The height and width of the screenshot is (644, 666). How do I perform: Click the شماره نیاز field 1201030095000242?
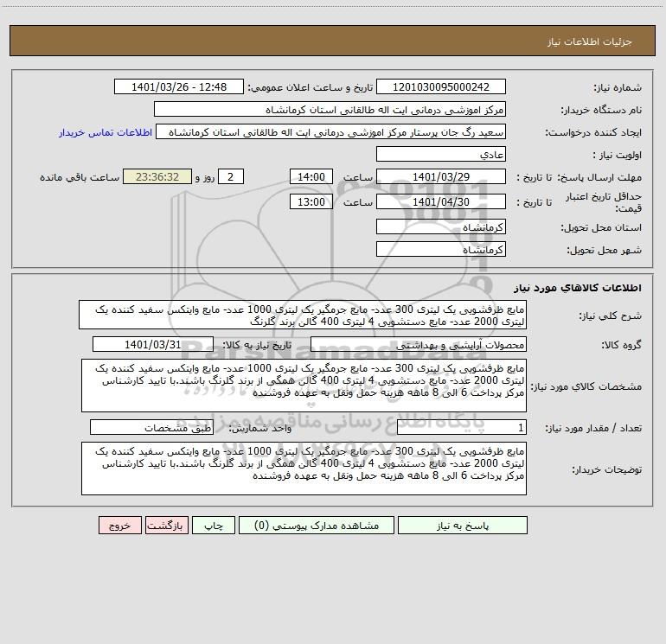pos(441,87)
